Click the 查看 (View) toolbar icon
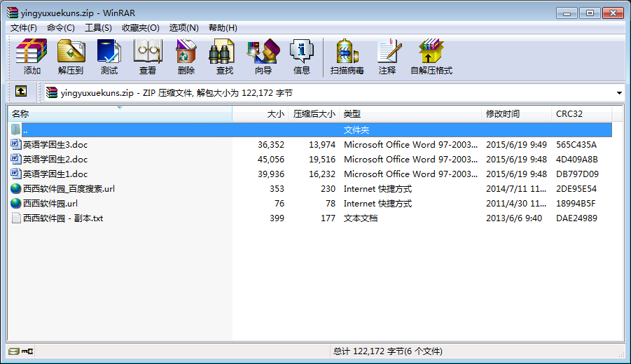Viewport: 631px width, 364px height. click(x=148, y=52)
